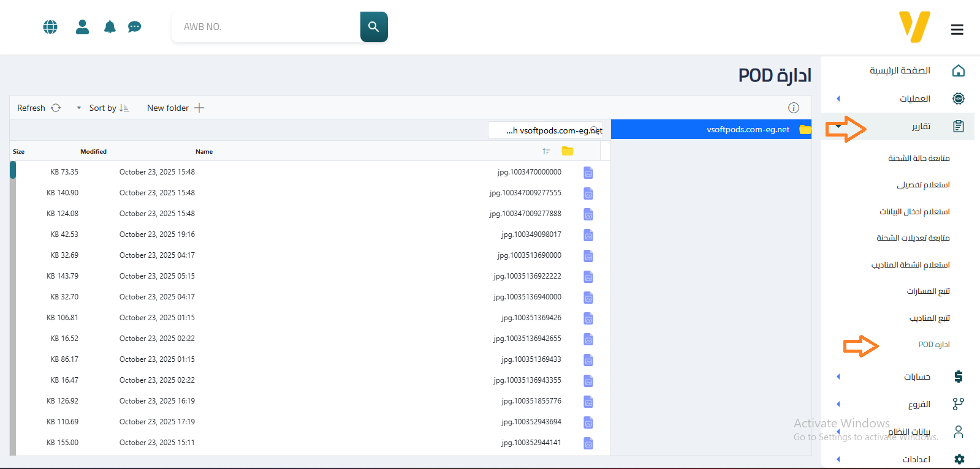Click the file list vertical scrollbar thumb
The width and height of the screenshot is (980, 469).
click(13, 170)
